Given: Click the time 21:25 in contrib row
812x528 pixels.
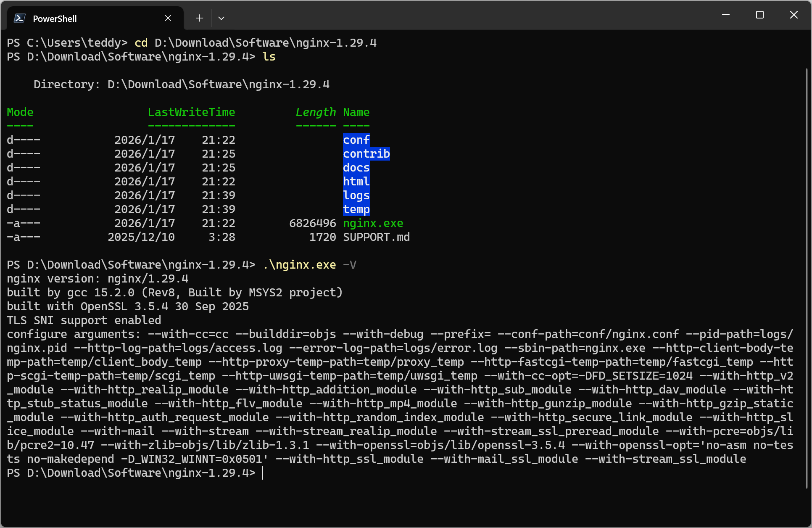Looking at the screenshot, I should click(x=219, y=154).
